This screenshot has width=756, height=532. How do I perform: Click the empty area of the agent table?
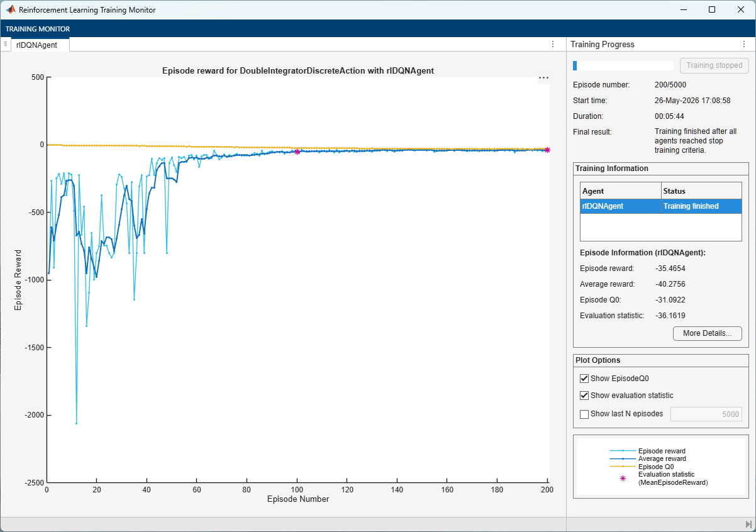pos(661,226)
